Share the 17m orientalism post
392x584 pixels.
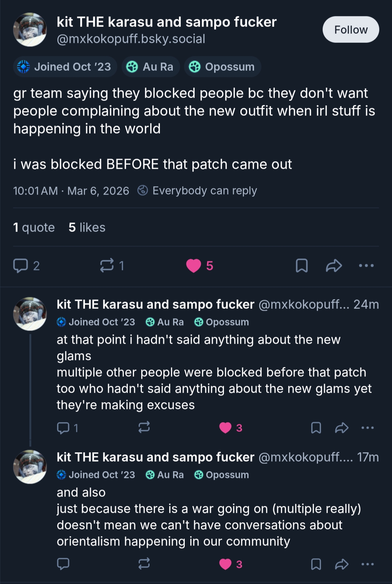point(342,564)
